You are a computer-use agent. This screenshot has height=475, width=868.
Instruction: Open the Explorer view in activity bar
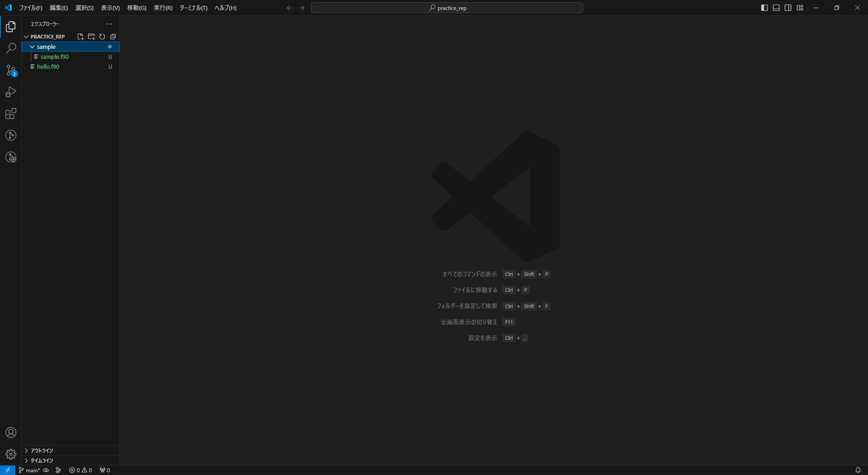click(11, 27)
